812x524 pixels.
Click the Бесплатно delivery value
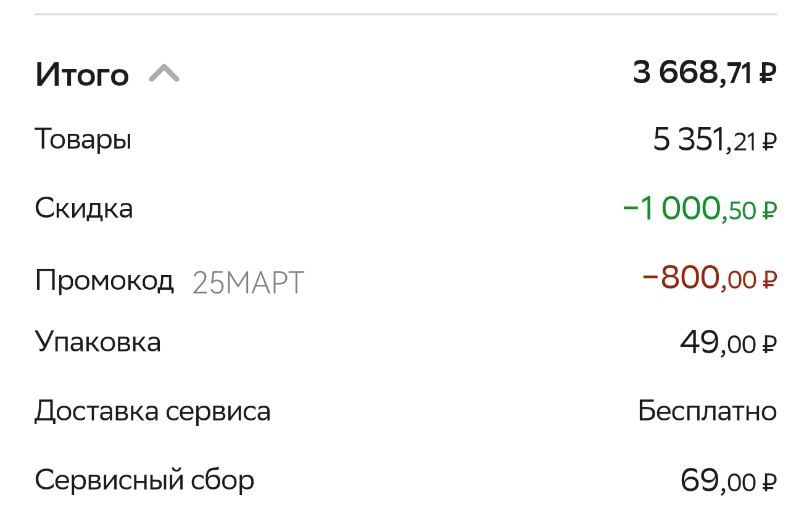707,411
